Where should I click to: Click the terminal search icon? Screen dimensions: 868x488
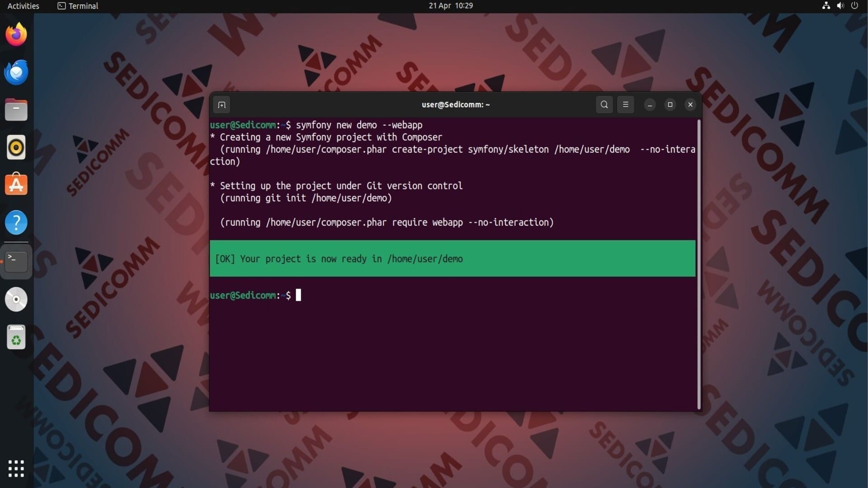pyautogui.click(x=604, y=105)
